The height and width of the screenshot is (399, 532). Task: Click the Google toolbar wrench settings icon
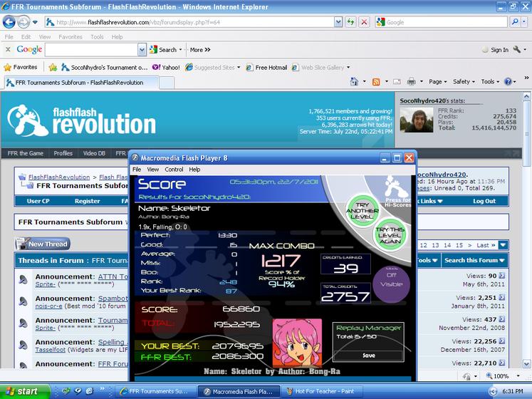pos(517,50)
